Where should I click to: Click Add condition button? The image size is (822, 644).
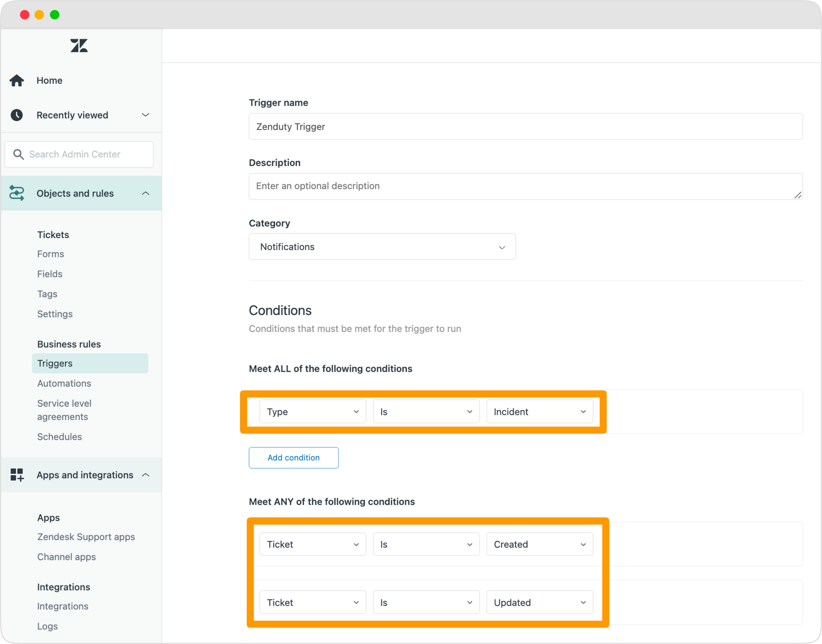(293, 458)
